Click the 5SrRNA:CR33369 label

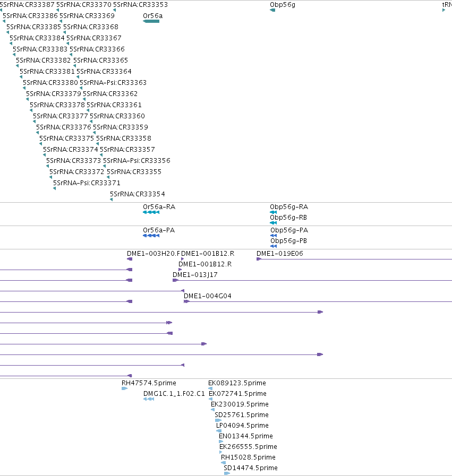tap(87, 16)
